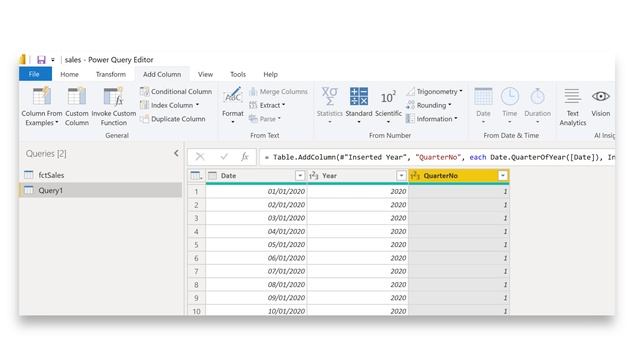Click the Date column tool
Viewport: 640px width, 360px height.
(483, 105)
